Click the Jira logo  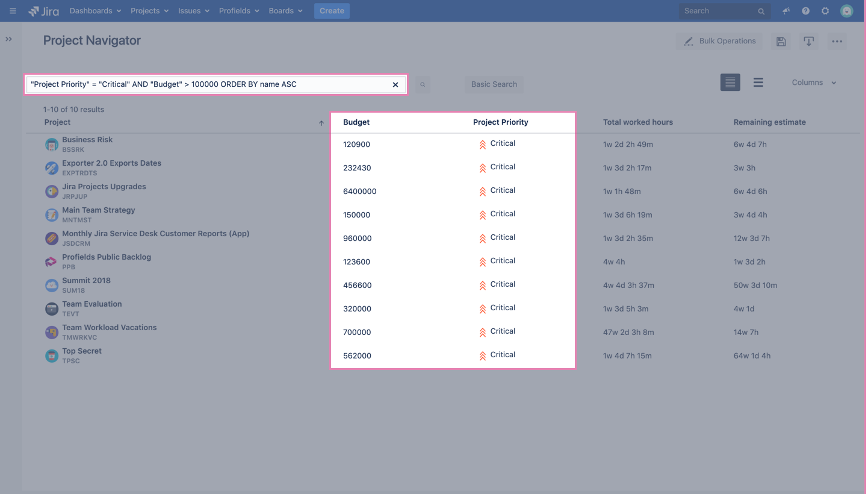click(x=43, y=10)
